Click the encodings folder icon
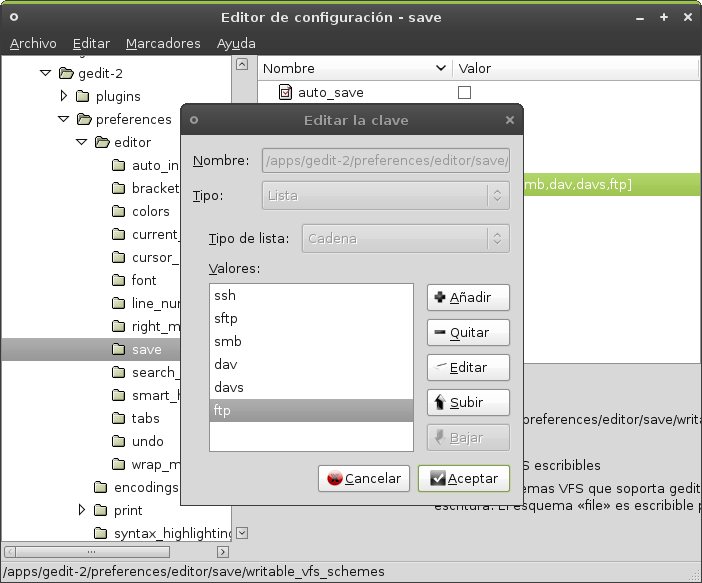This screenshot has width=702, height=583. coord(100,487)
